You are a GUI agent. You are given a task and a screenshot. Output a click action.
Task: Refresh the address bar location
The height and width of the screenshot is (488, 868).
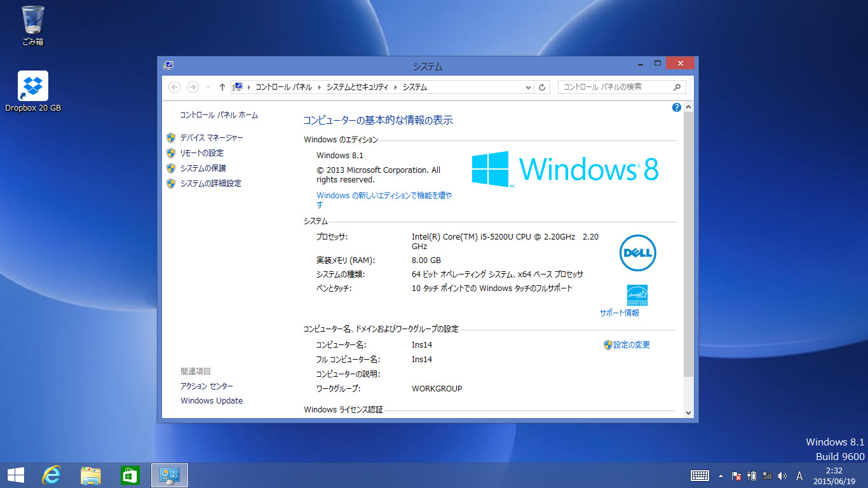point(542,87)
